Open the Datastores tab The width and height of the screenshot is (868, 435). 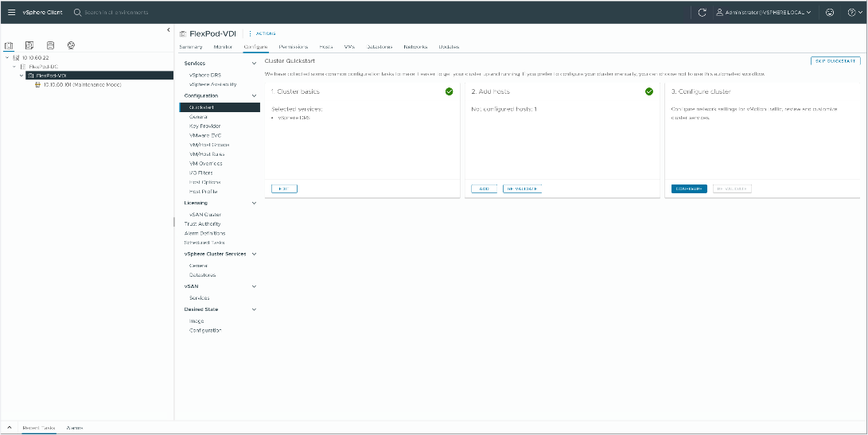click(380, 47)
